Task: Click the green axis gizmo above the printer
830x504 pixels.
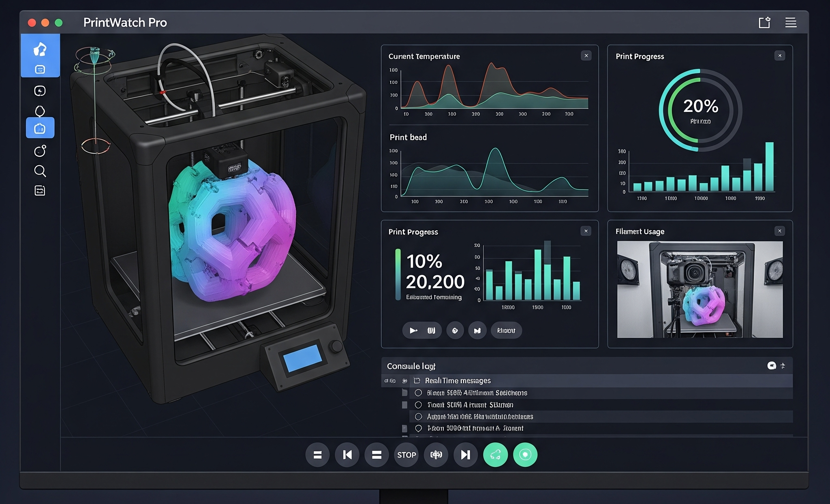Action: [95, 60]
